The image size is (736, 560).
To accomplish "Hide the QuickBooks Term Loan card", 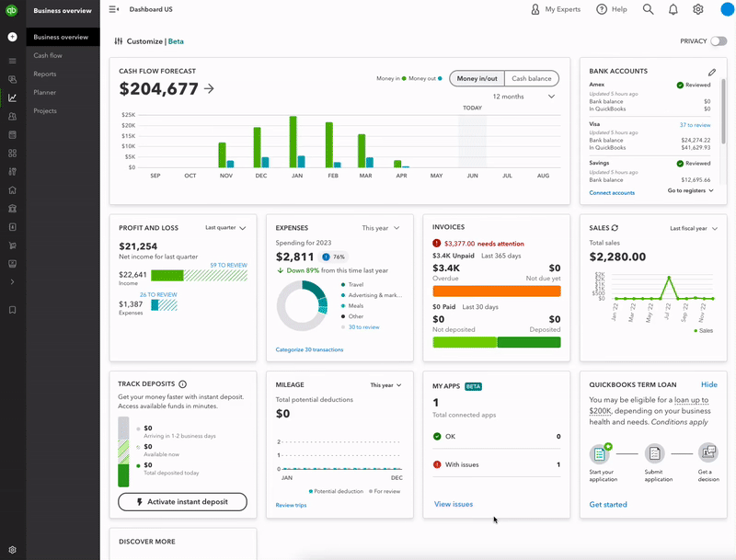I will [x=708, y=384].
